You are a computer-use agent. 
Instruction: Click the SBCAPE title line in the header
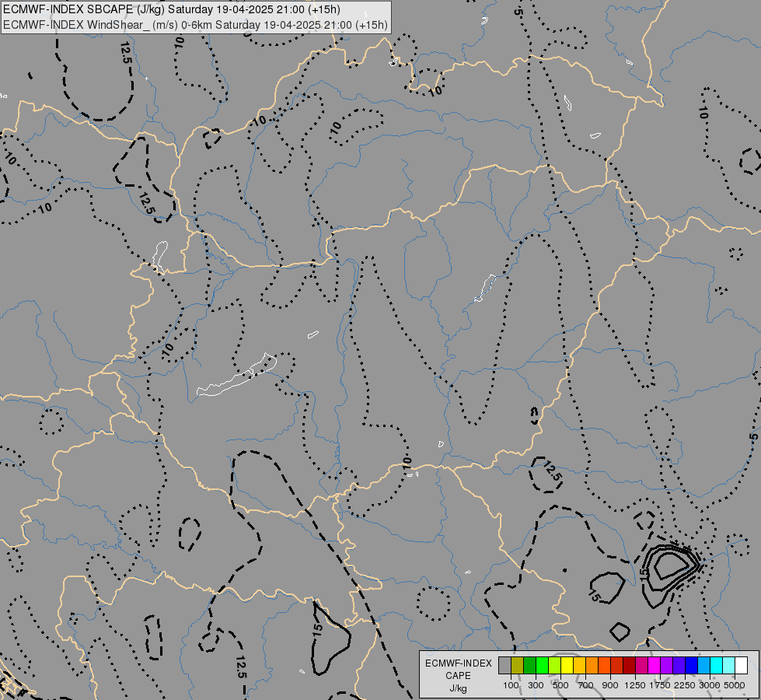(x=172, y=9)
